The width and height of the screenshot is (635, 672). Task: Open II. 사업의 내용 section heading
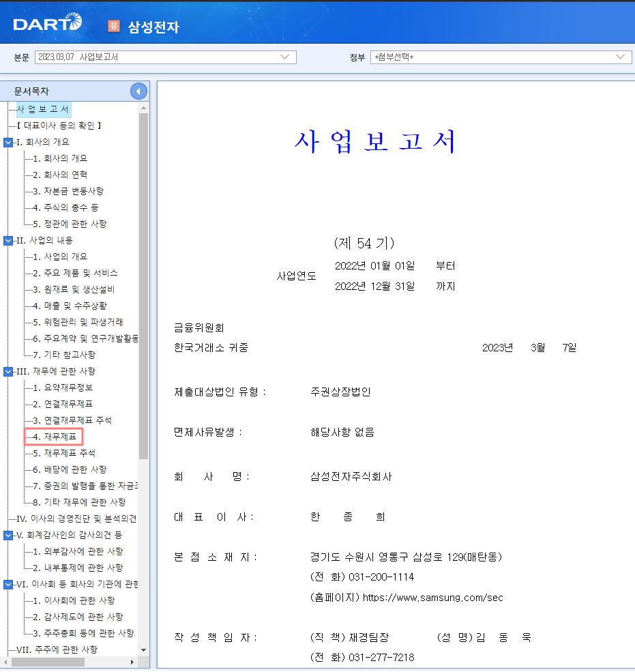44,240
